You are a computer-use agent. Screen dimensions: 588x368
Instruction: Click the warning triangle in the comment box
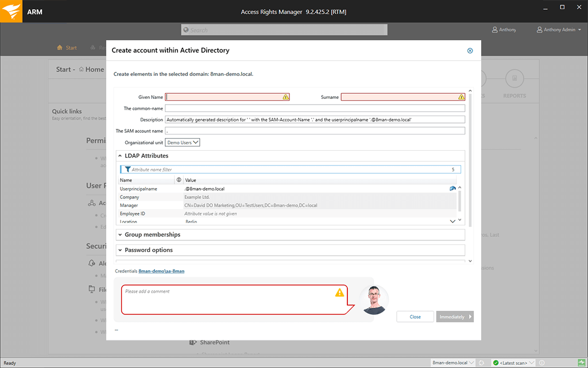click(x=340, y=292)
